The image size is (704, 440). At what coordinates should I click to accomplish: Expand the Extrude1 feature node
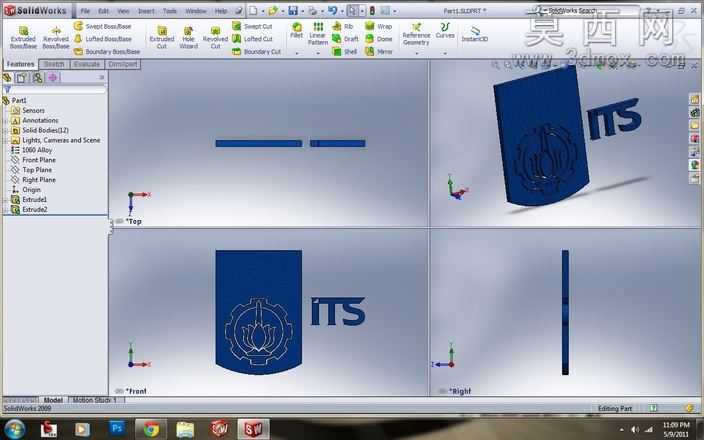(x=6, y=199)
